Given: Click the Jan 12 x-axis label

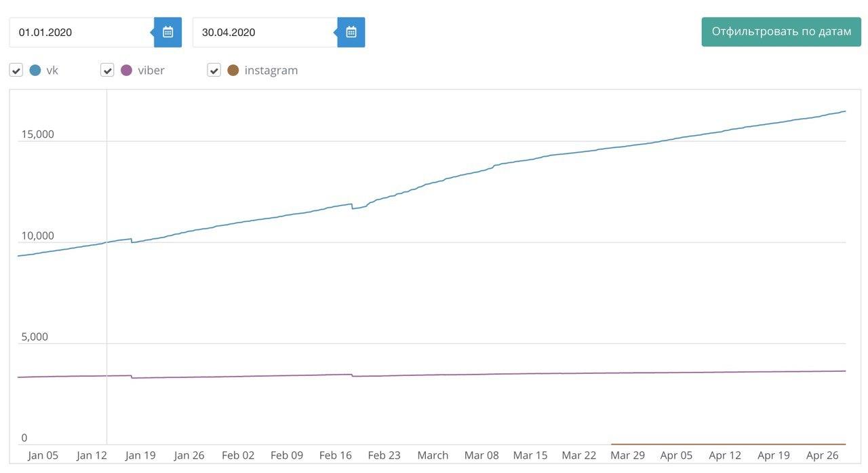Looking at the screenshot, I should (92, 455).
